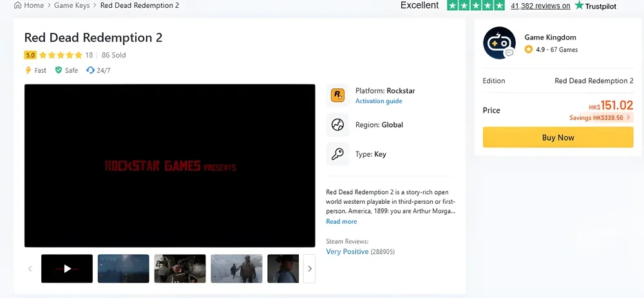Open the 41,382 reviews Trustpilot link
The height and width of the screenshot is (298, 644).
pos(540,6)
